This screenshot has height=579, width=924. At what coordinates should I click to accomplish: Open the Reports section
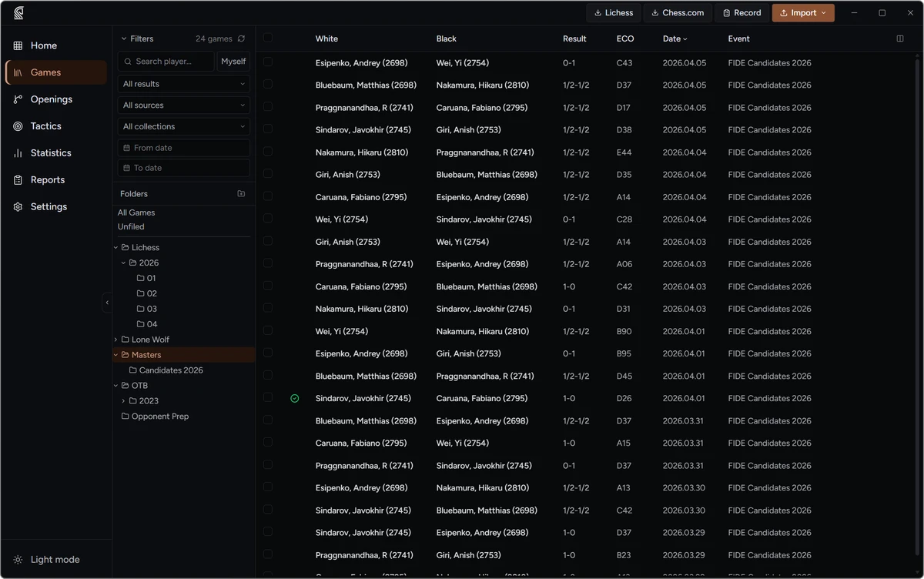click(x=56, y=180)
